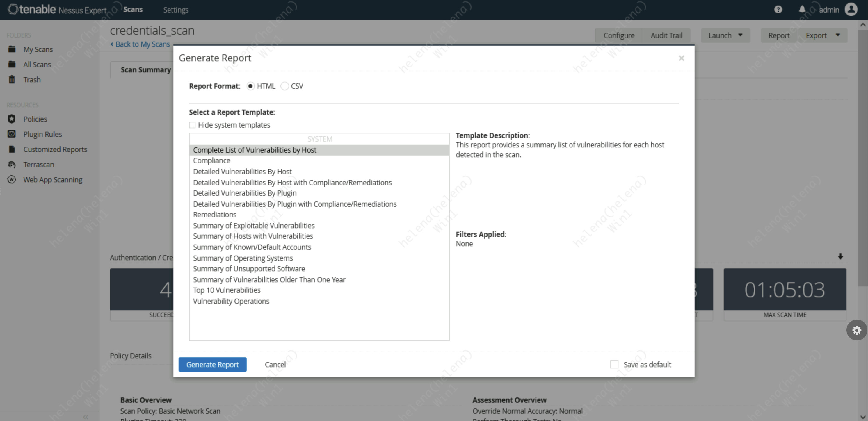Screen dimensions: 868x421
Task: Collapse the sidebar with double chevron
Action: pyautogui.click(x=86, y=417)
